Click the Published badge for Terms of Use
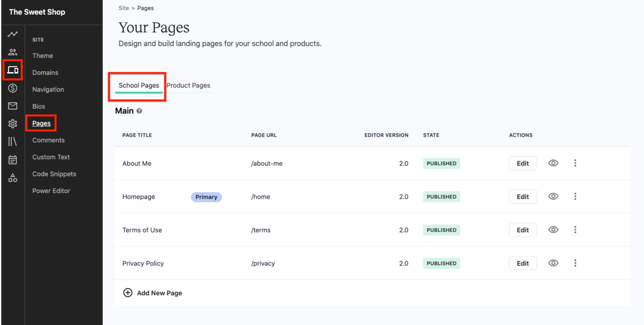 coord(442,230)
